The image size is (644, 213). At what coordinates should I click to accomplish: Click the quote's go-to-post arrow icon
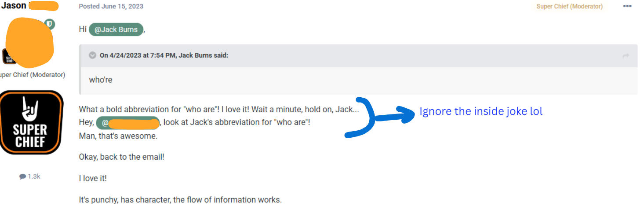626,56
